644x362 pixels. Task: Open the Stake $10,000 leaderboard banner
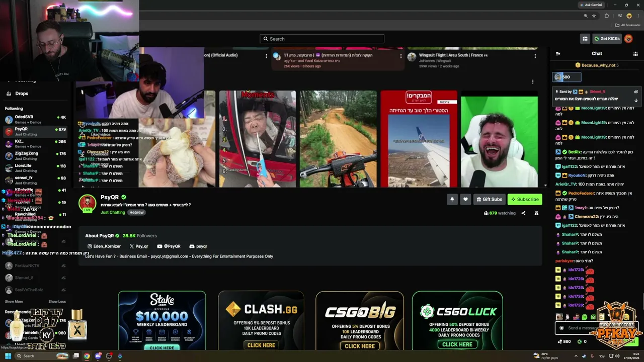pyautogui.click(x=162, y=320)
